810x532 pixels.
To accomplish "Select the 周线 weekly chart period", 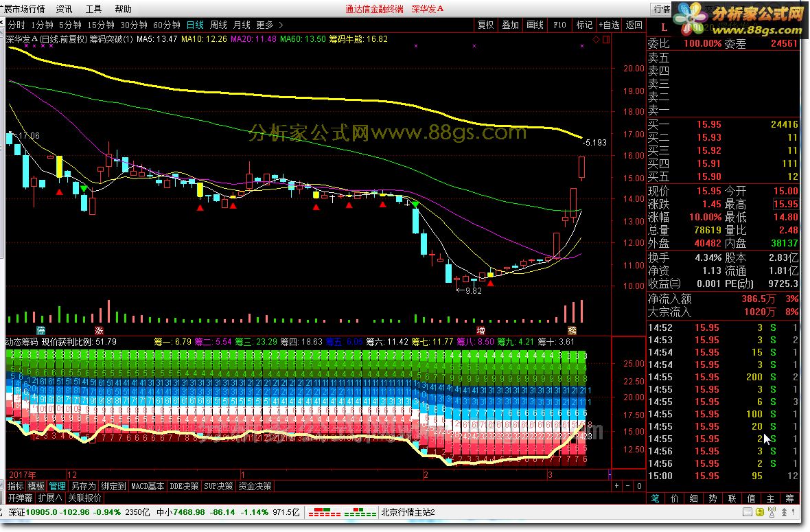I will (218, 25).
